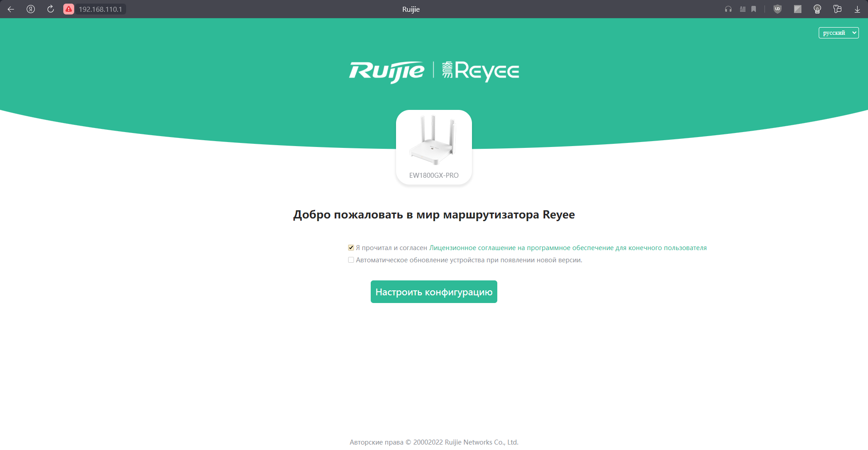Click the welcome heading 'Добро пожаловать в мир маршрутизатора Reyee'

click(434, 215)
